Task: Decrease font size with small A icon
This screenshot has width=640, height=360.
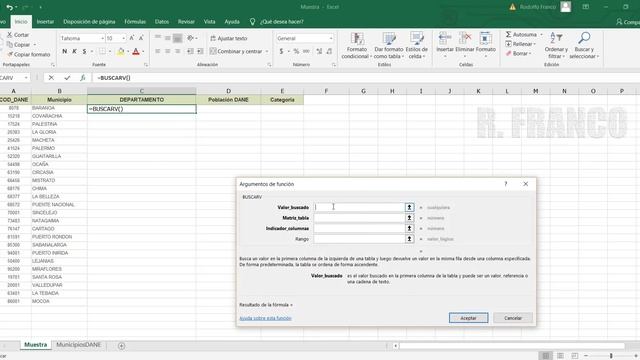Action: click(x=141, y=38)
